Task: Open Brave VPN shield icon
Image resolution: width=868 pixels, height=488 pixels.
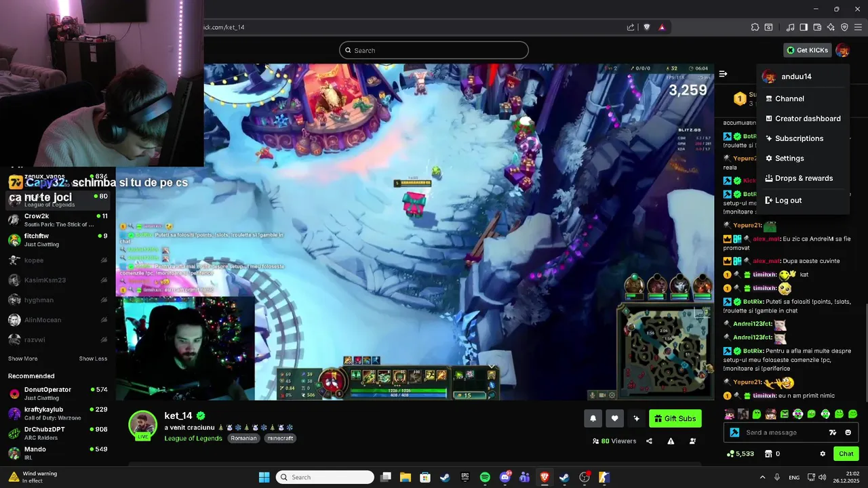Action: (844, 27)
